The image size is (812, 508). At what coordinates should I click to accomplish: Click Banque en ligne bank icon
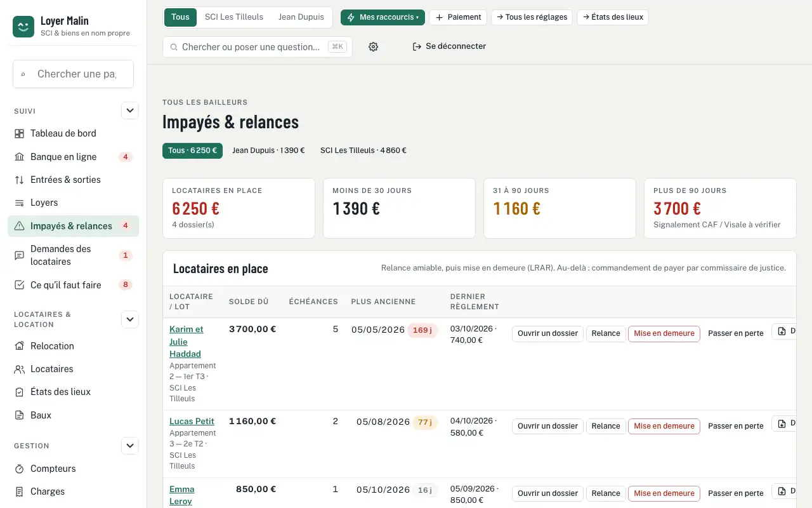point(19,157)
